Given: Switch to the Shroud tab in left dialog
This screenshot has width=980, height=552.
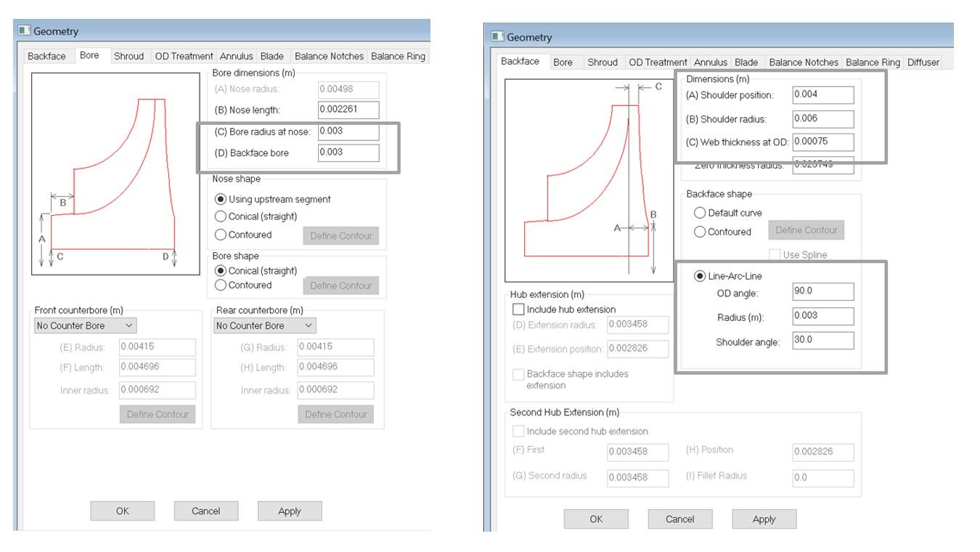Looking at the screenshot, I should click(128, 56).
